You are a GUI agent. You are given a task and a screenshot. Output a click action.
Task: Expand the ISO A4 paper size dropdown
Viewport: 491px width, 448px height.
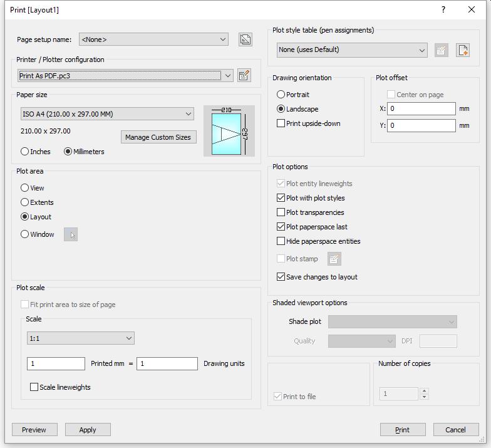107,114
